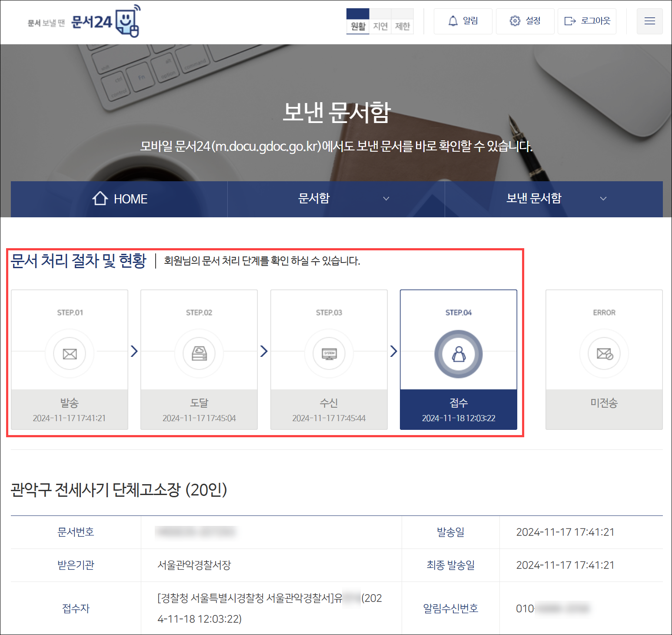Select the 지연 status tab
The image size is (672, 635).
pos(380,21)
